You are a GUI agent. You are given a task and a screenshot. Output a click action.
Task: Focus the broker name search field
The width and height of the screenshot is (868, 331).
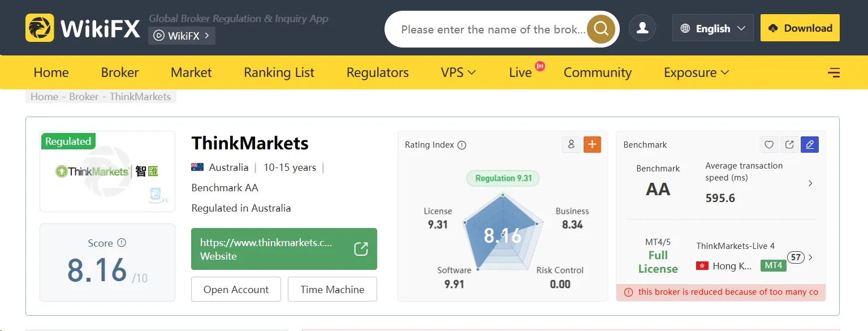493,29
